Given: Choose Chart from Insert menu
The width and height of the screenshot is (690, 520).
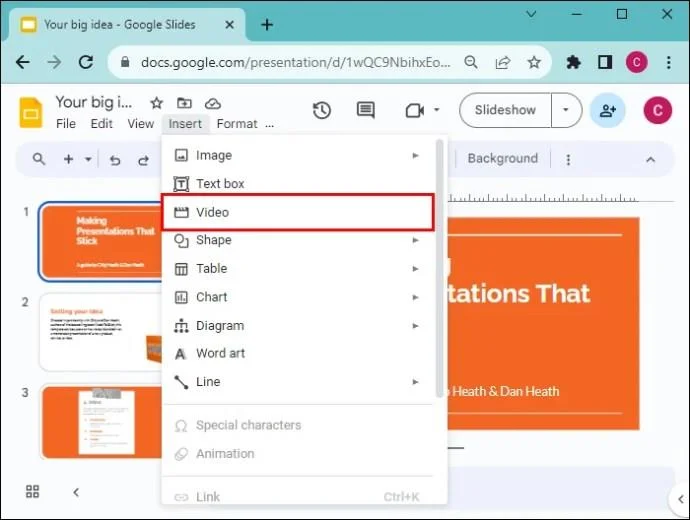Looking at the screenshot, I should coord(297,297).
